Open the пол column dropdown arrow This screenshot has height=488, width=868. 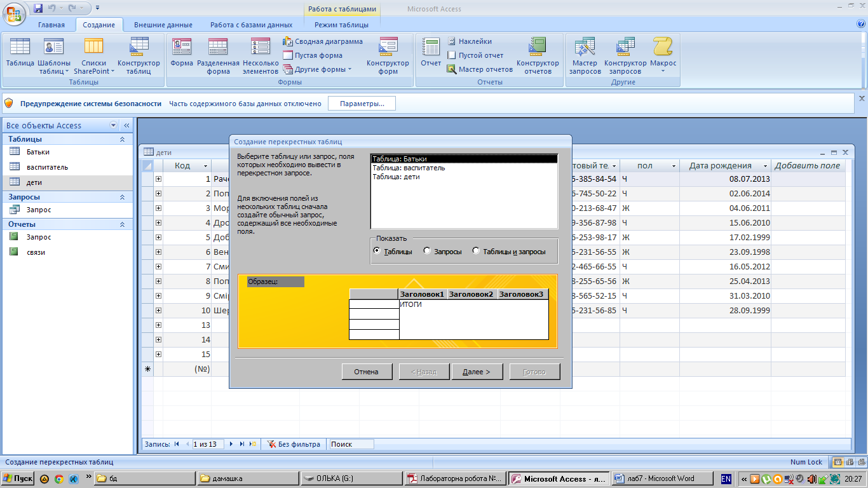coord(674,166)
